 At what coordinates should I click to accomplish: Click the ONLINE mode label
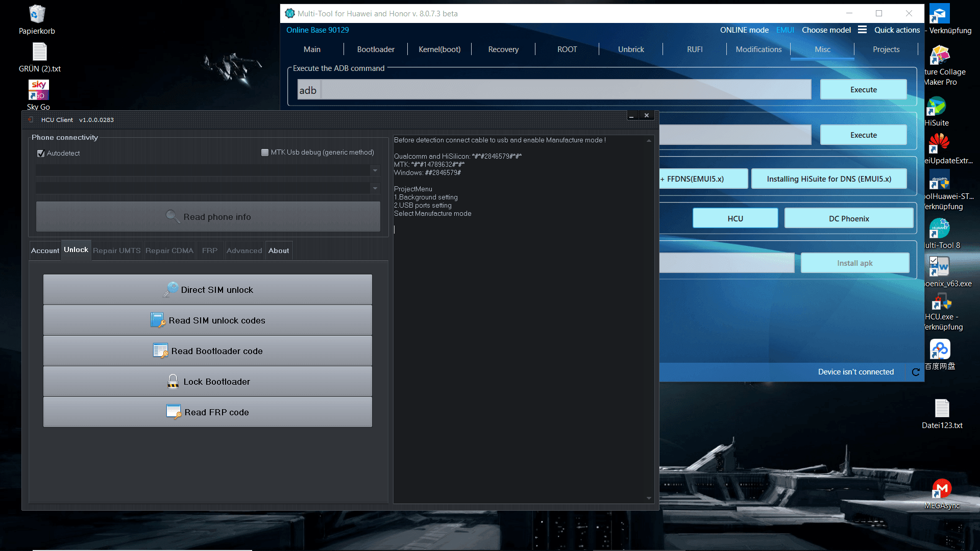[744, 30]
